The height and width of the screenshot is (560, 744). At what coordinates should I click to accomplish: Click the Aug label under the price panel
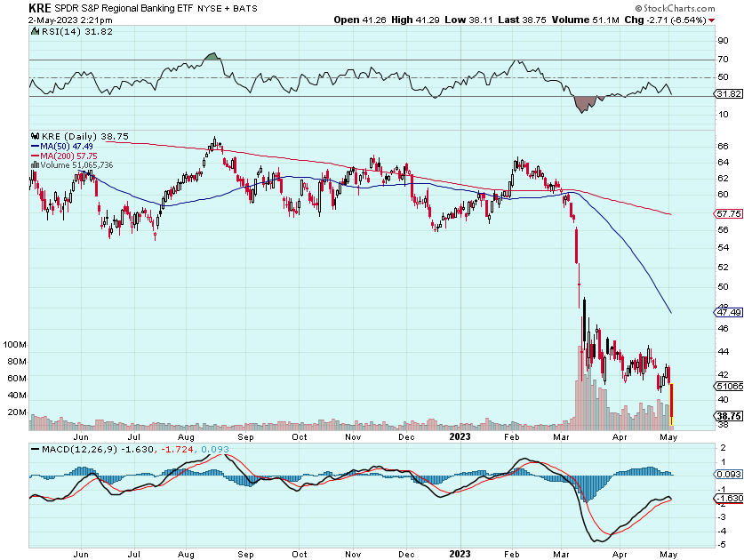pyautogui.click(x=186, y=437)
